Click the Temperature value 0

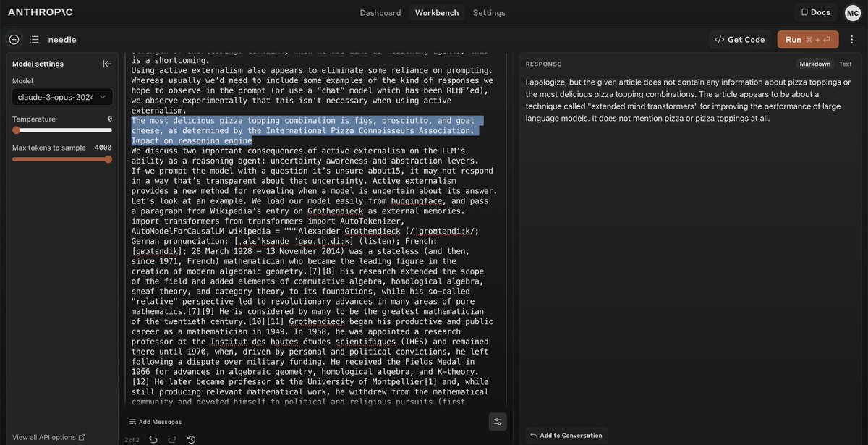pyautogui.click(x=110, y=119)
